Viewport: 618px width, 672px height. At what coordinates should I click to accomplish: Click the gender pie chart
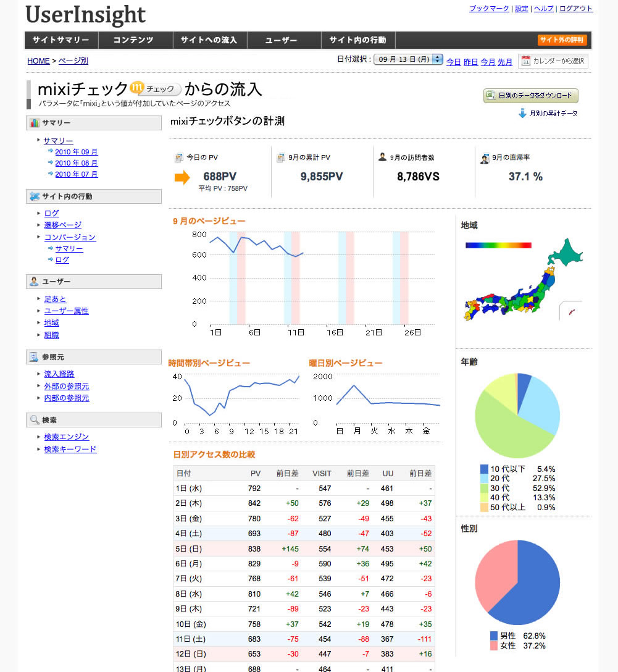517,582
